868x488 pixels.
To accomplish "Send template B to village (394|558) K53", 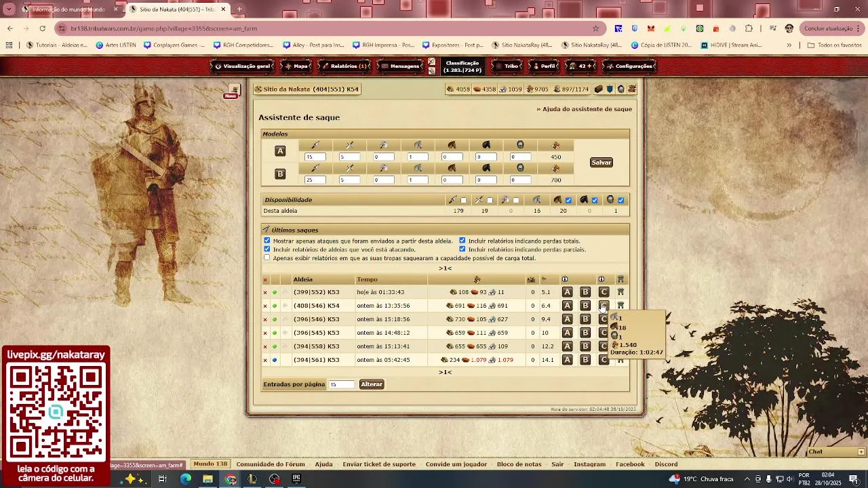I will 585,346.
